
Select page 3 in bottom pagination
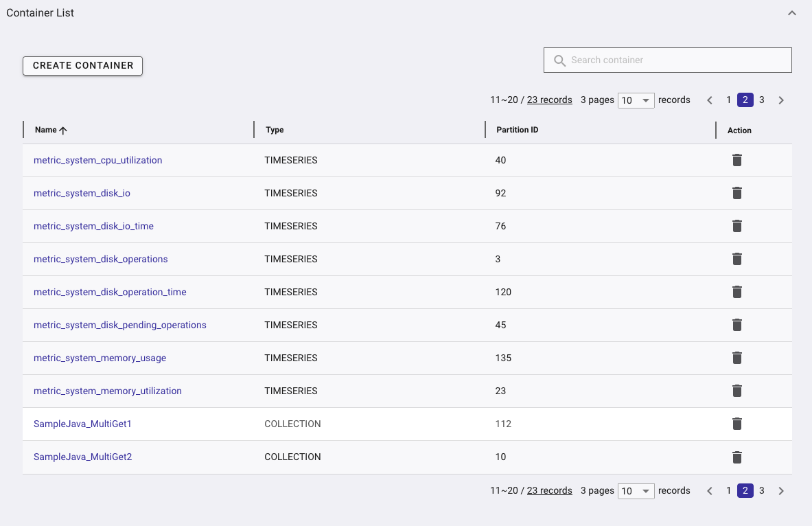762,491
